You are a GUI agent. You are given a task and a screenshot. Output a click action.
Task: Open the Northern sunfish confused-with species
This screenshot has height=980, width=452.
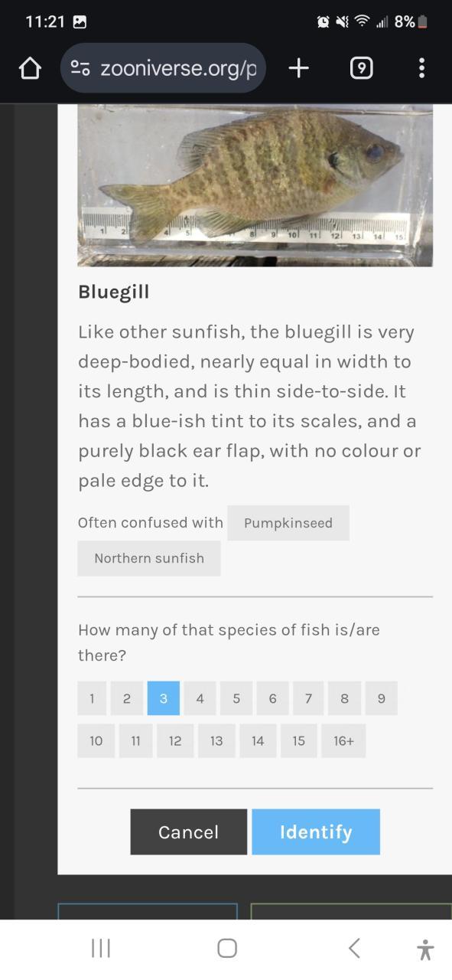click(149, 558)
